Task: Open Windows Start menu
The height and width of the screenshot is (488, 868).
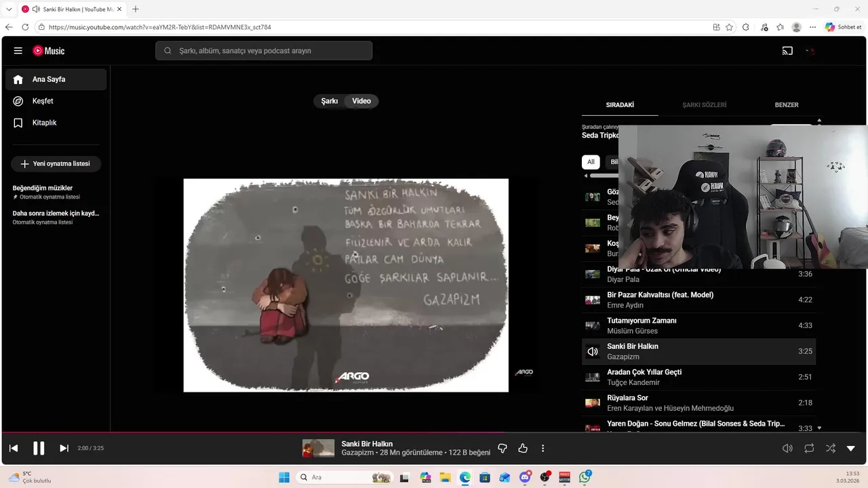Action: (x=283, y=477)
